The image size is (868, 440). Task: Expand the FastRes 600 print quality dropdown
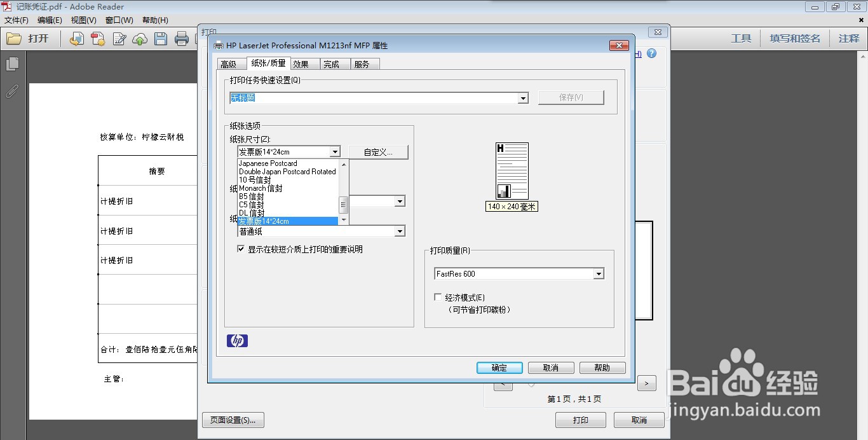(x=598, y=274)
